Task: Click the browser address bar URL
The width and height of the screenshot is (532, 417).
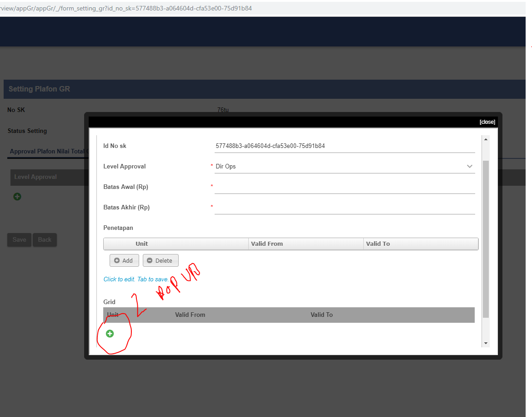Action: (x=126, y=8)
